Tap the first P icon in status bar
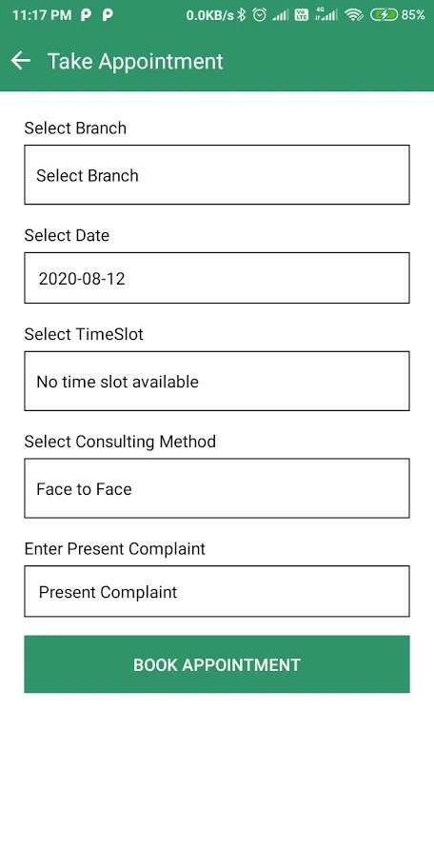434x868 pixels. click(x=86, y=15)
